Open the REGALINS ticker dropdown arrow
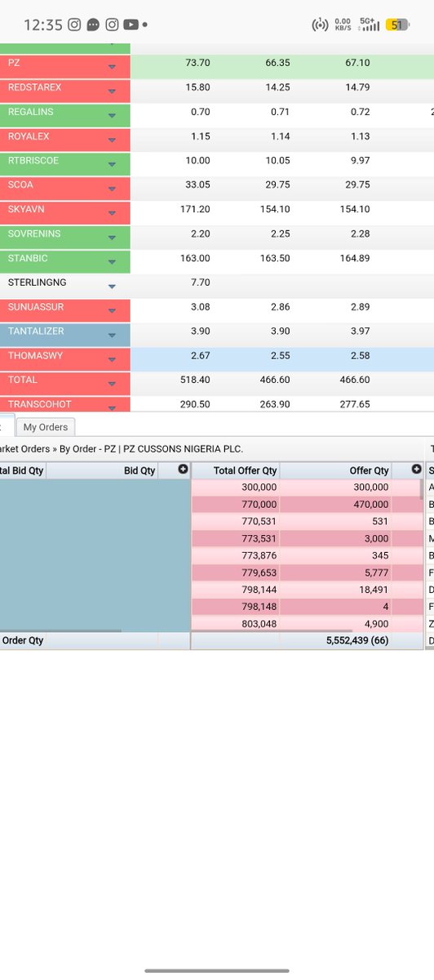 (x=112, y=117)
